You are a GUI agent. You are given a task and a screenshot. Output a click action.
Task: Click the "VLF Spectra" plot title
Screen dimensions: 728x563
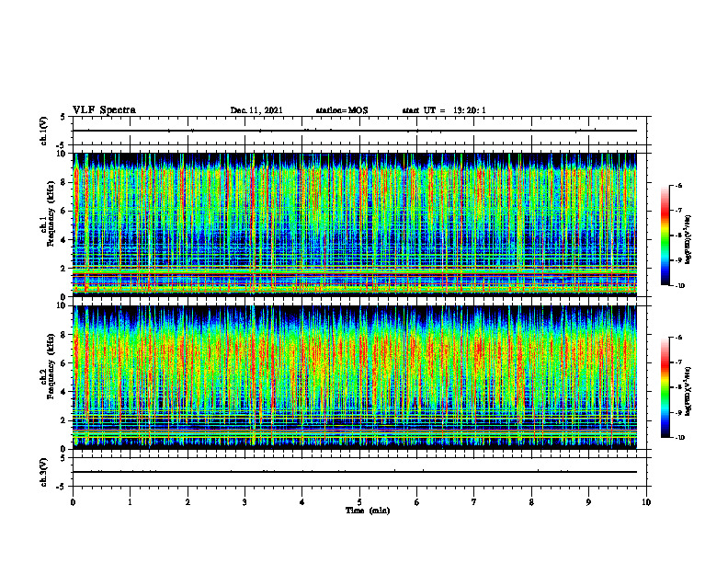(x=104, y=110)
